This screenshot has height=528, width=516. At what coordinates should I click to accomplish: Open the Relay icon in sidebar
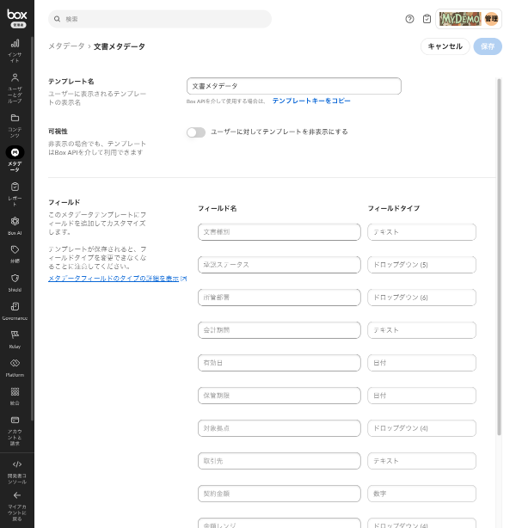coord(15,335)
